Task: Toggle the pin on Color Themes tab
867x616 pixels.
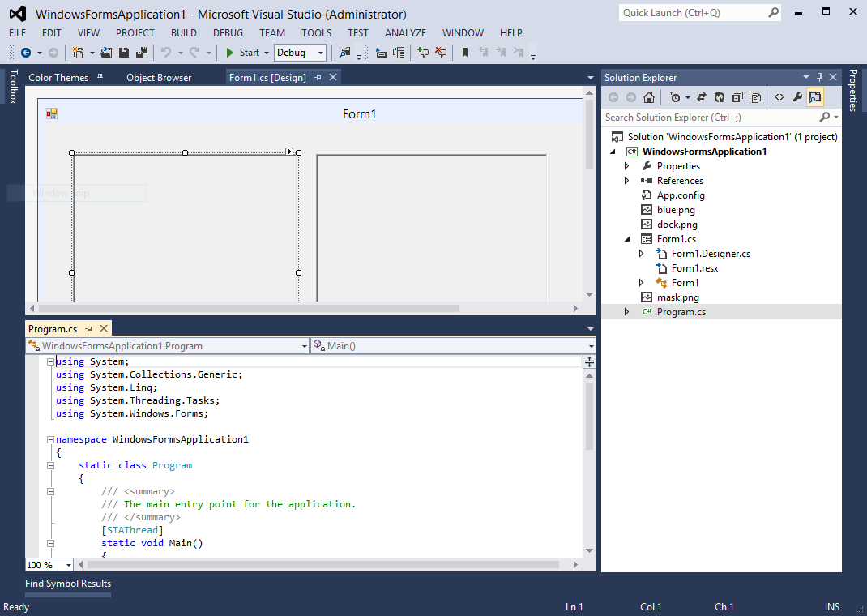Action: pyautogui.click(x=100, y=77)
